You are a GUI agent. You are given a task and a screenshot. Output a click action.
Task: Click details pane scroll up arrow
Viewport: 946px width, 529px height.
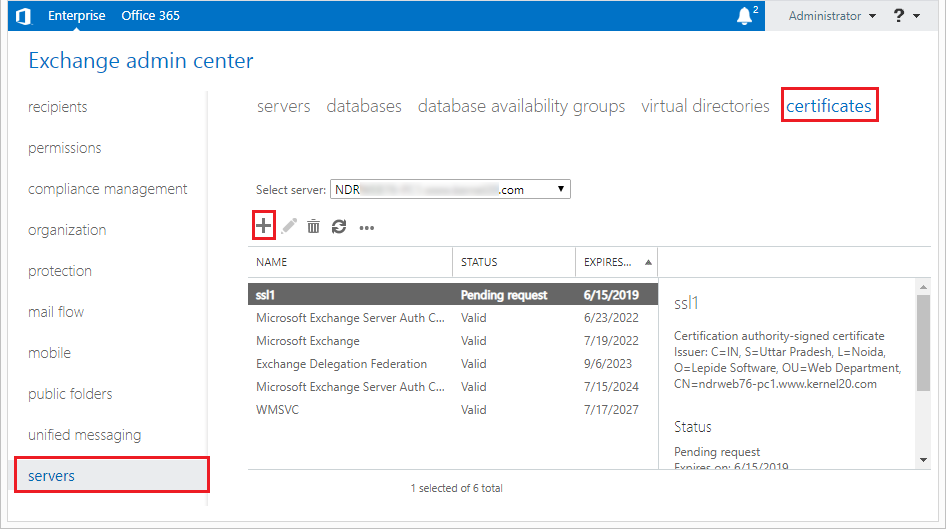[923, 287]
